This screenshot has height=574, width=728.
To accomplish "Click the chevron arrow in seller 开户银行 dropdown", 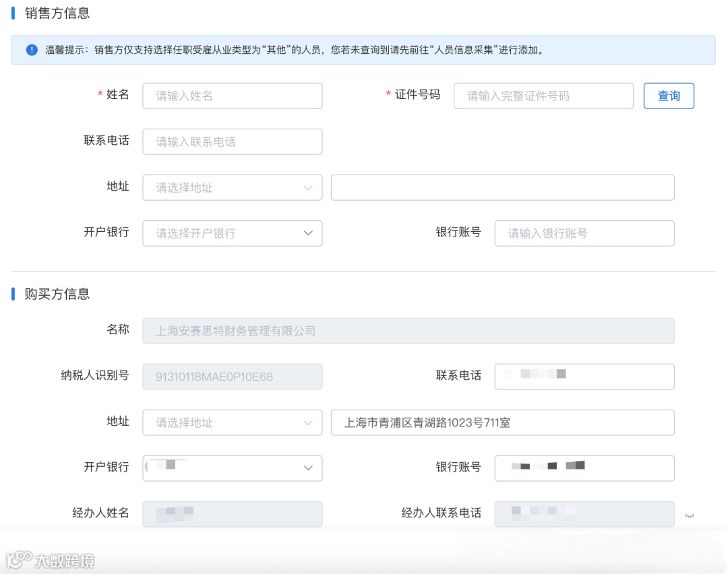I will coord(308,233).
